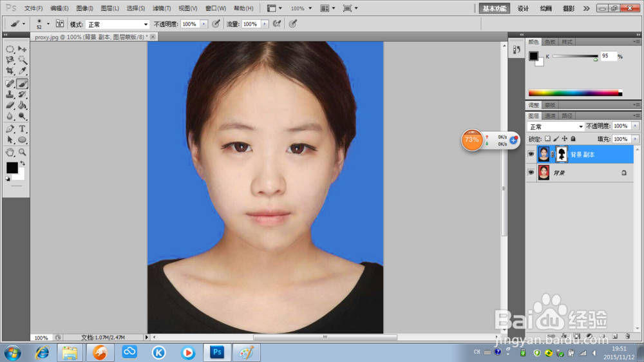
Task: Expand the brush 不透明度 slider arrow
Action: coord(204,24)
